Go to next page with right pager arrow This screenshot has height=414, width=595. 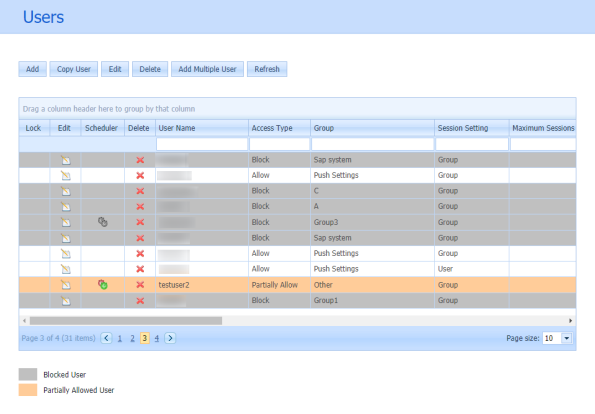[170, 338]
